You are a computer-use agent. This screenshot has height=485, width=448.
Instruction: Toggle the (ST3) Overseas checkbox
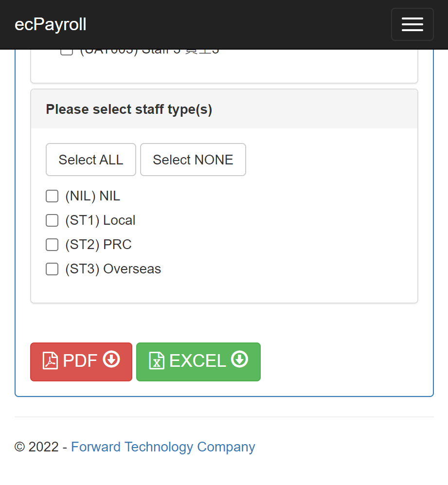pyautogui.click(x=52, y=269)
